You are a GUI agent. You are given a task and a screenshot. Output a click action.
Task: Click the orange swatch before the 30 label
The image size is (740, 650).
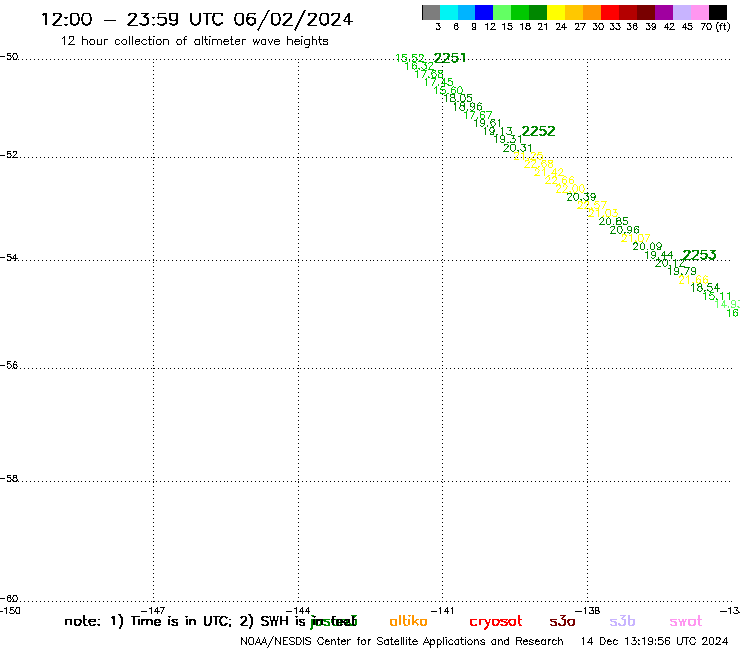pos(592,13)
